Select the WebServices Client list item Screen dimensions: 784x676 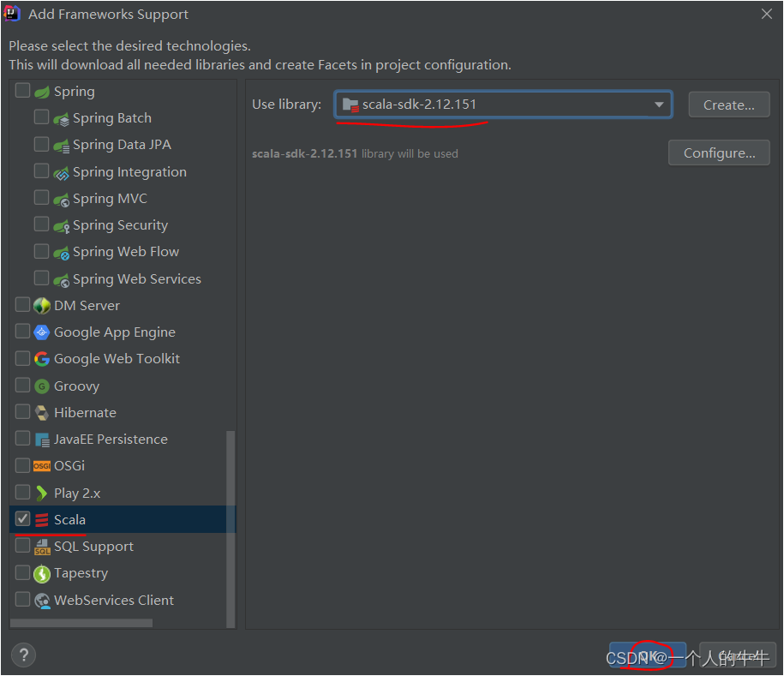[113, 600]
